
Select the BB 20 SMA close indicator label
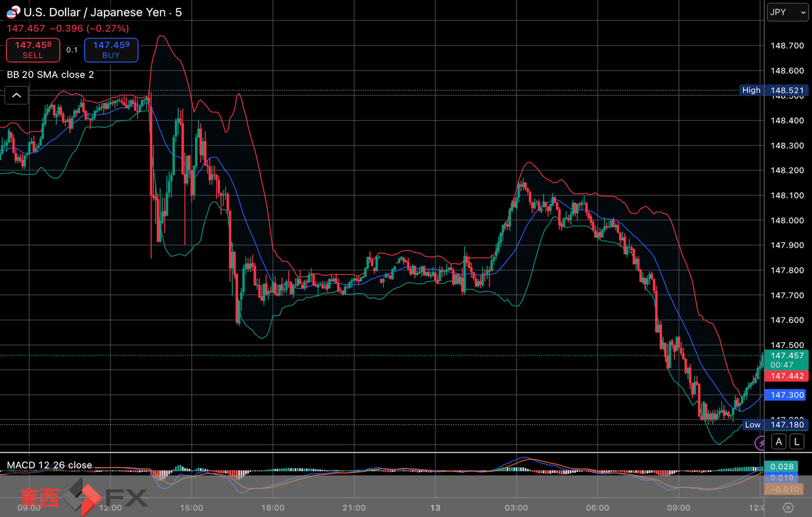point(50,75)
